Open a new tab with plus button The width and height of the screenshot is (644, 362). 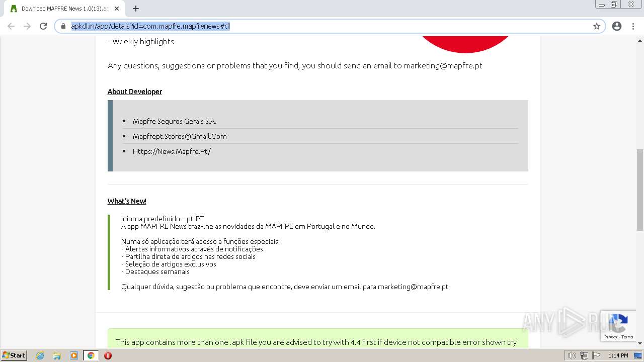coord(136,9)
